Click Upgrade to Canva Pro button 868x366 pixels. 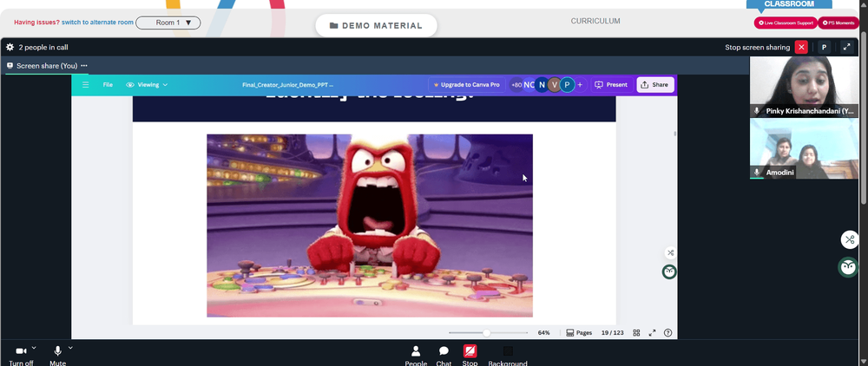[x=467, y=85]
